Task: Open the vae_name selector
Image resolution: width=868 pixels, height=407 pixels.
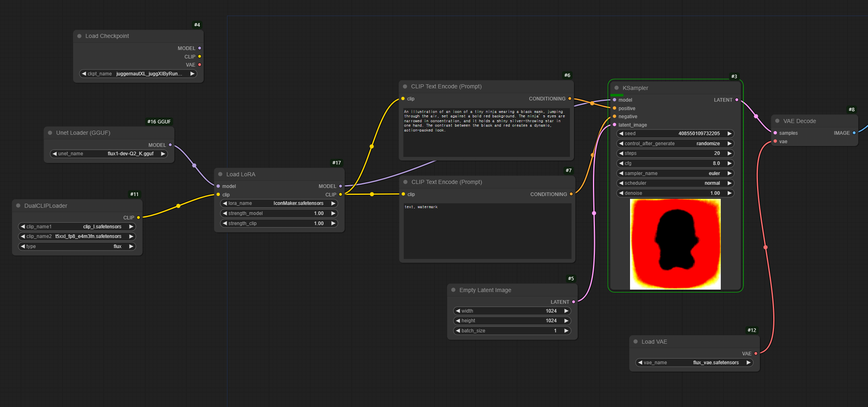Action: [x=695, y=363]
